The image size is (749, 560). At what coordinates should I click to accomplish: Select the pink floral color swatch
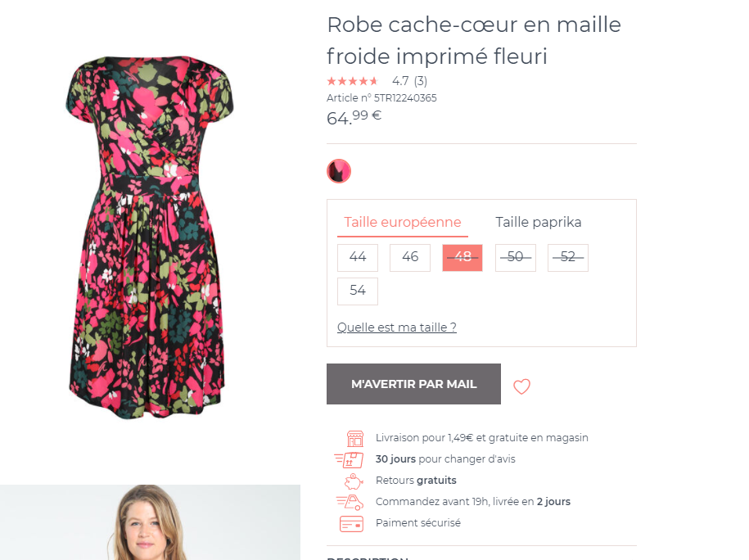pyautogui.click(x=338, y=171)
